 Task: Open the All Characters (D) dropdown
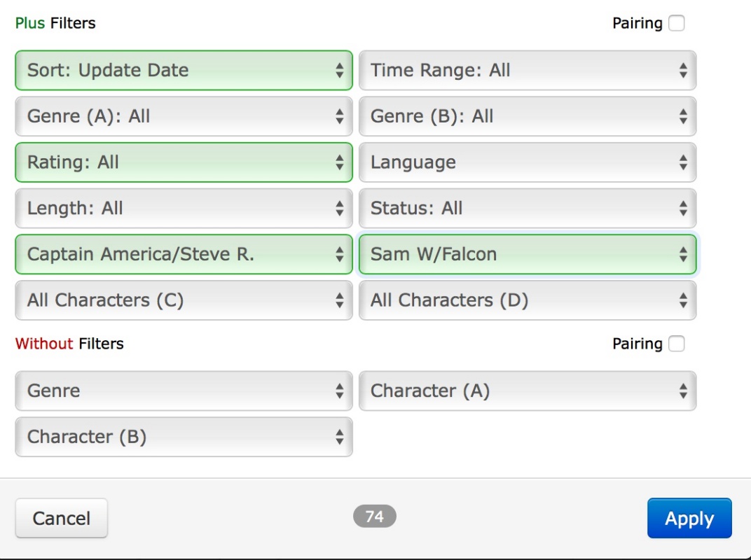pos(527,300)
